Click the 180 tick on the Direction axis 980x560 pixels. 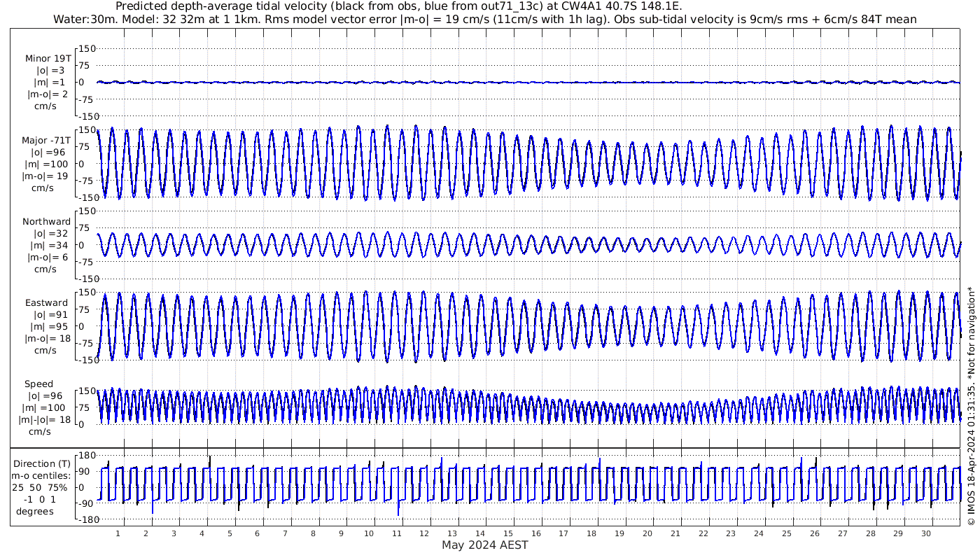click(x=85, y=455)
